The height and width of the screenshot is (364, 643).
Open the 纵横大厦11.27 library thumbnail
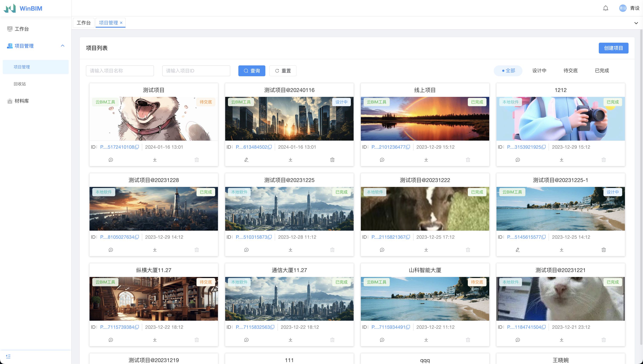[x=154, y=299]
